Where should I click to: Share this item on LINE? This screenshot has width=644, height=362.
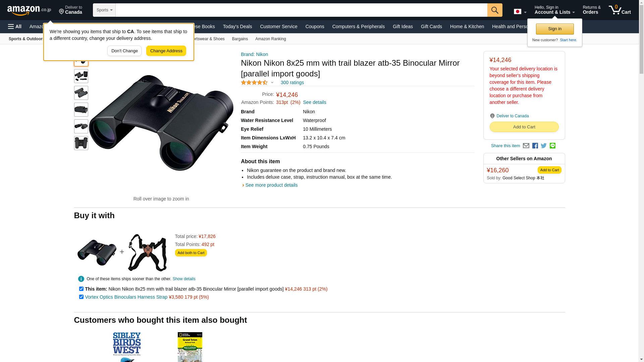point(552,146)
